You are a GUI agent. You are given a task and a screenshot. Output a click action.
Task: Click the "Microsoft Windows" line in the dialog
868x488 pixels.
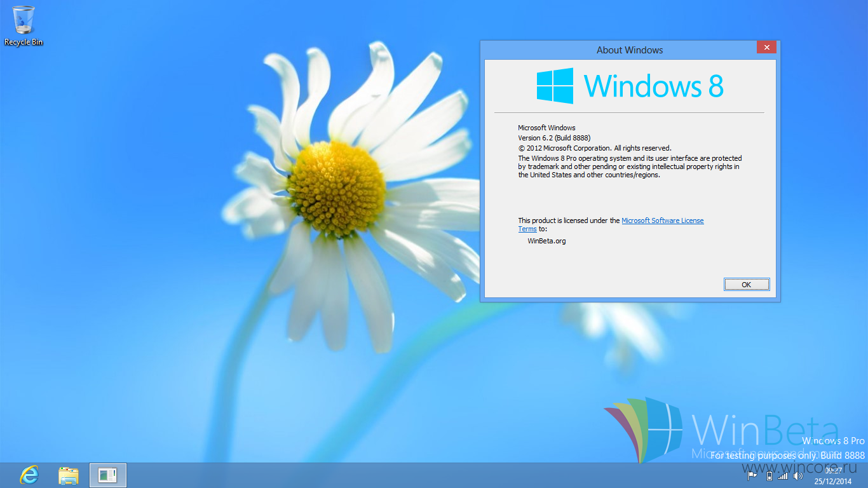click(546, 128)
